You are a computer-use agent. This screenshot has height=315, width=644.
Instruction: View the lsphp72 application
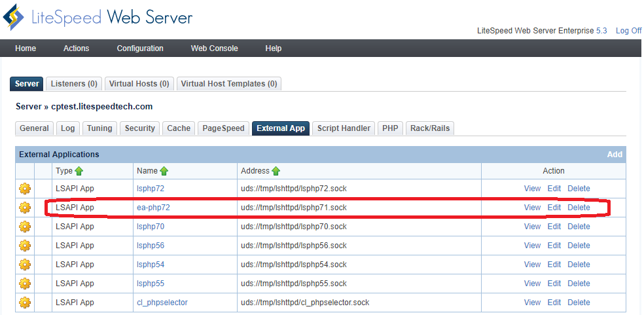532,189
